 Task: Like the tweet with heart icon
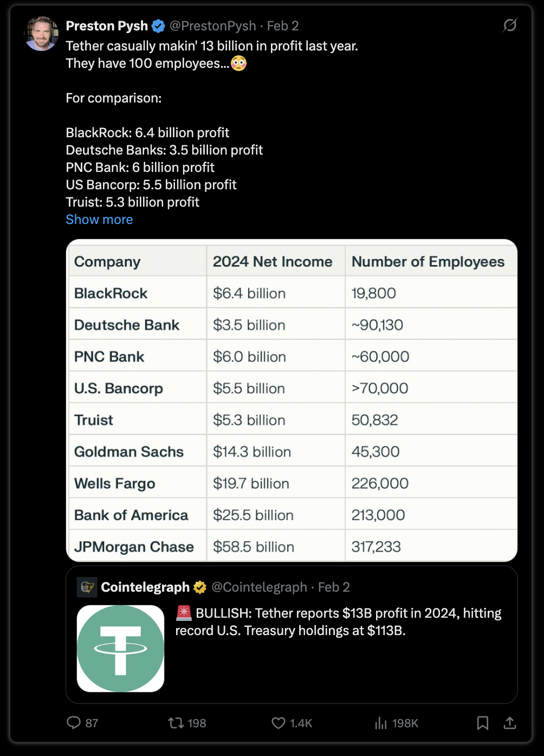(279, 723)
